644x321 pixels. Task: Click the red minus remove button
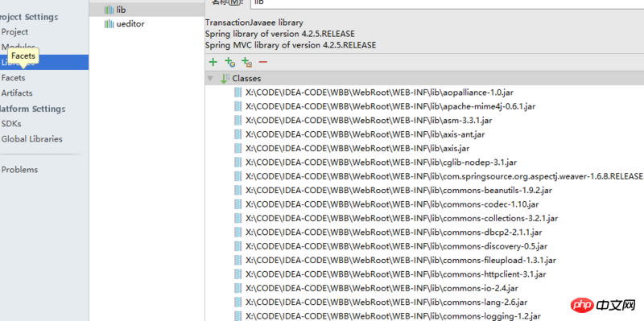tap(263, 62)
